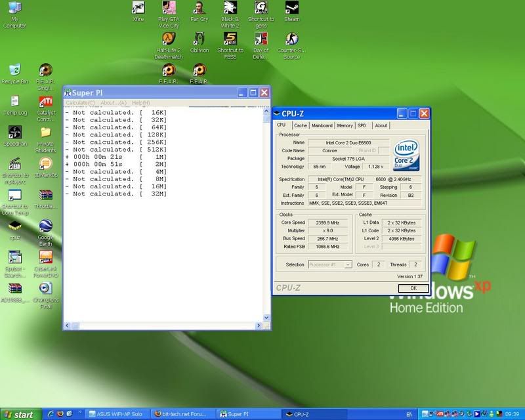The height and width of the screenshot is (420, 525).
Task: Switch to ASUS WiFi-AP Solo taskbar button
Action: 116,414
